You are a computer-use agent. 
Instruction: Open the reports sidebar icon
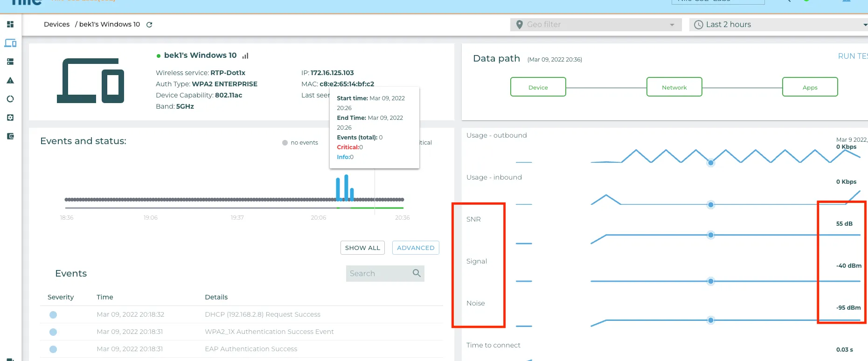point(10,136)
